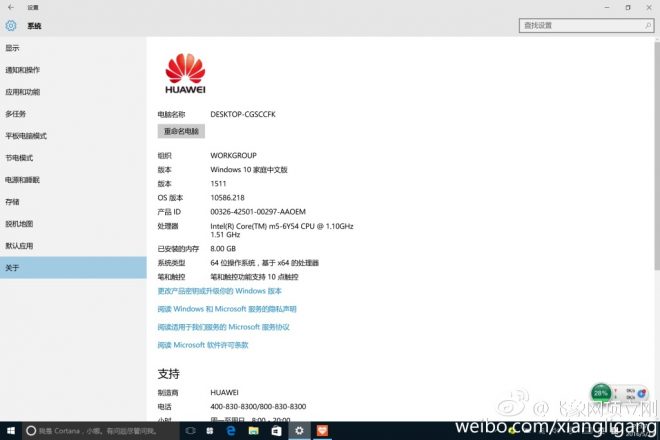
Task: Click the Cortana search bar on taskbar
Action: click(x=100, y=430)
